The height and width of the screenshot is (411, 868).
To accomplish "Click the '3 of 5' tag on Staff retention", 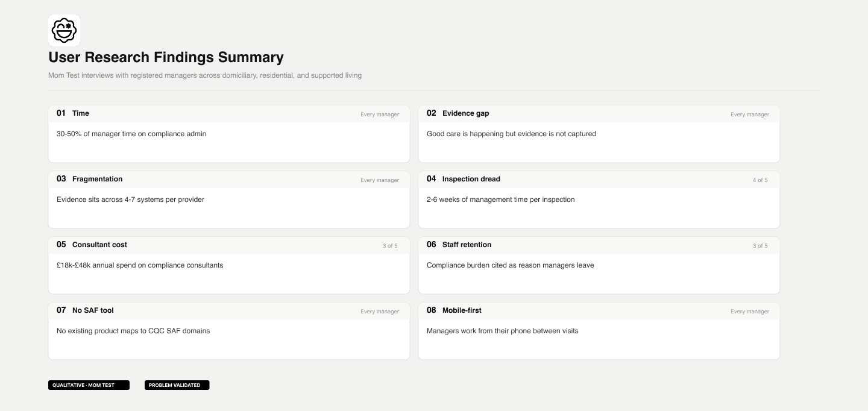I will point(760,246).
